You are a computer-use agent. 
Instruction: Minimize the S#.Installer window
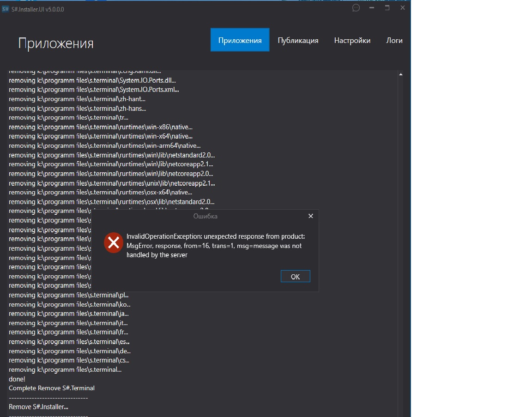click(372, 8)
